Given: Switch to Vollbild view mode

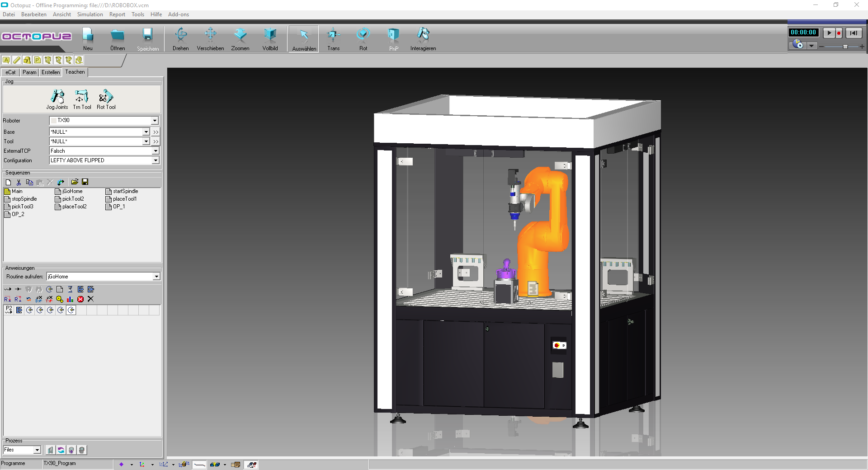Looking at the screenshot, I should point(270,38).
